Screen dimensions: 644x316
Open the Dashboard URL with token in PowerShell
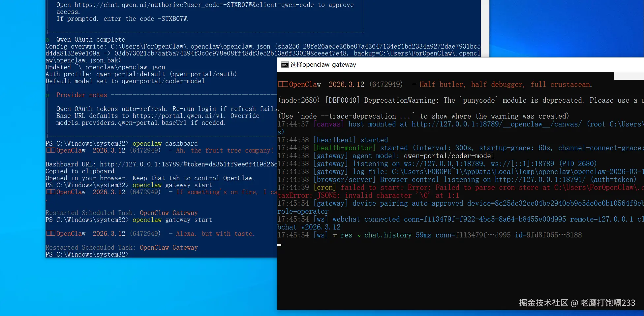click(x=188, y=164)
